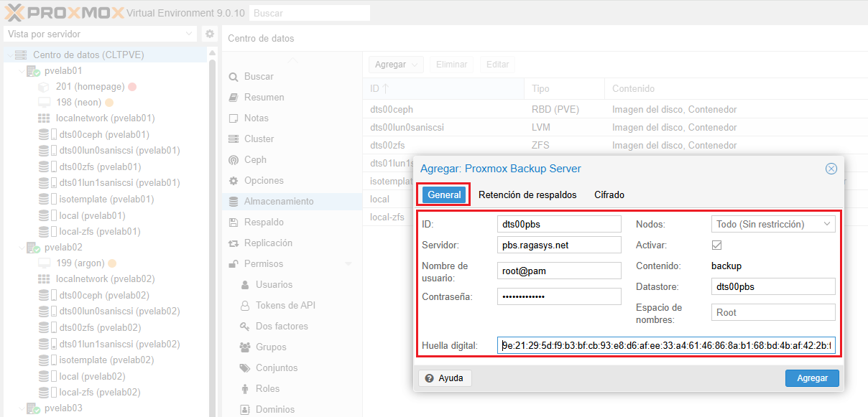Select dts00ceph (pvelab02) in tree
Image resolution: width=868 pixels, height=417 pixels.
pos(104,296)
